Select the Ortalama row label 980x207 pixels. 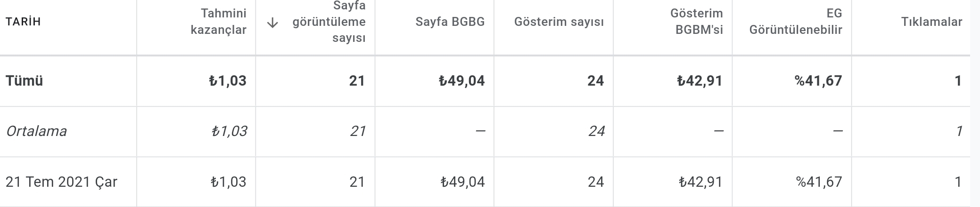pyautogui.click(x=36, y=131)
